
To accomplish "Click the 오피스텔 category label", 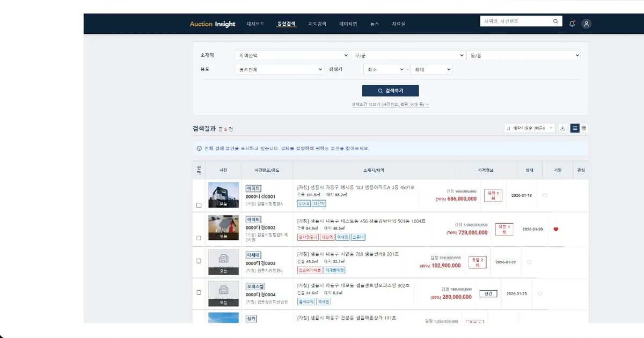I will coord(255,286).
